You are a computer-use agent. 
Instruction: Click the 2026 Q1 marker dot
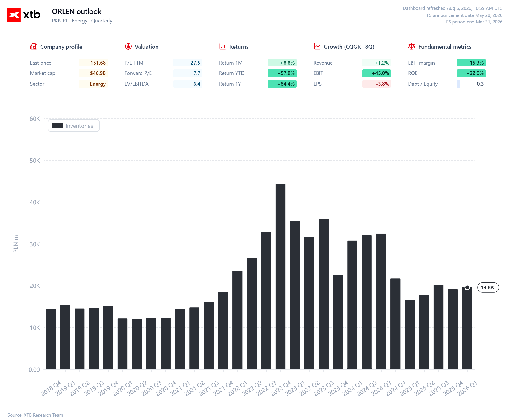pyautogui.click(x=467, y=287)
